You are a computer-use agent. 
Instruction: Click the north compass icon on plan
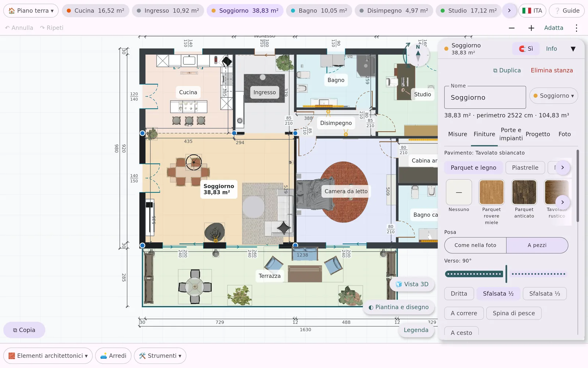coord(418,54)
